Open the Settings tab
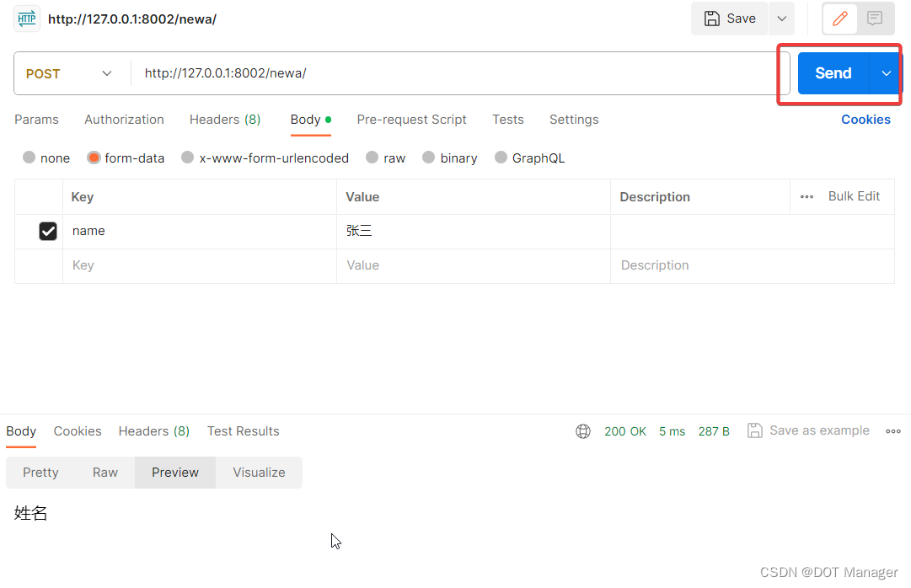The height and width of the screenshot is (588, 911). click(x=574, y=120)
